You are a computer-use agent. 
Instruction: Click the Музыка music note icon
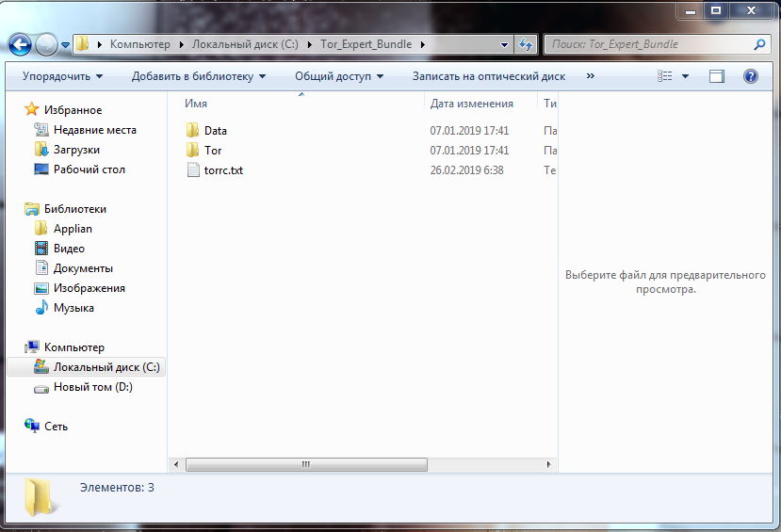coord(41,308)
